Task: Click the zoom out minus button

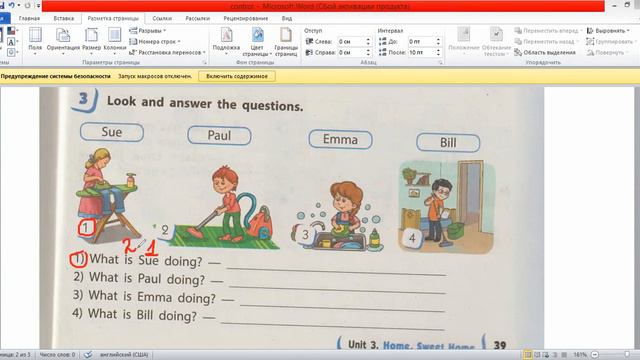Action: point(595,355)
